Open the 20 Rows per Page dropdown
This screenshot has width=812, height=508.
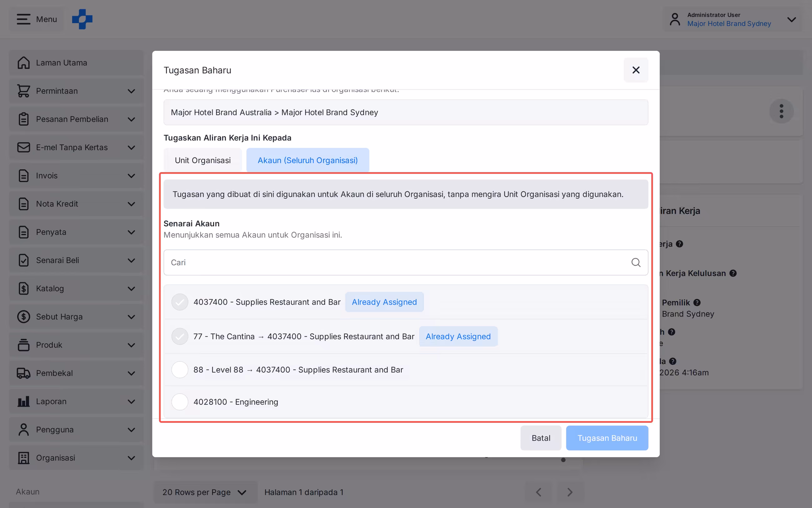point(205,492)
